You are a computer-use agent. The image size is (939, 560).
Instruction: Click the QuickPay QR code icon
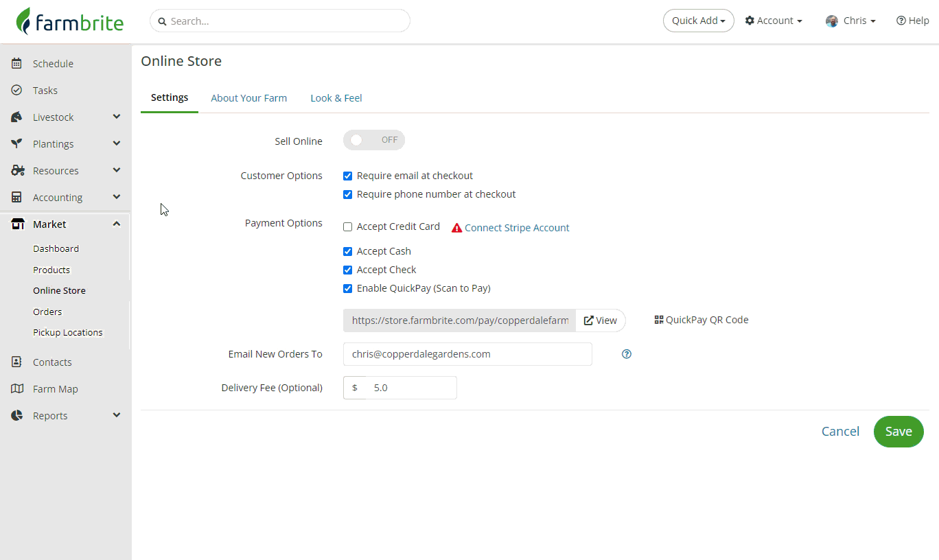pos(659,320)
